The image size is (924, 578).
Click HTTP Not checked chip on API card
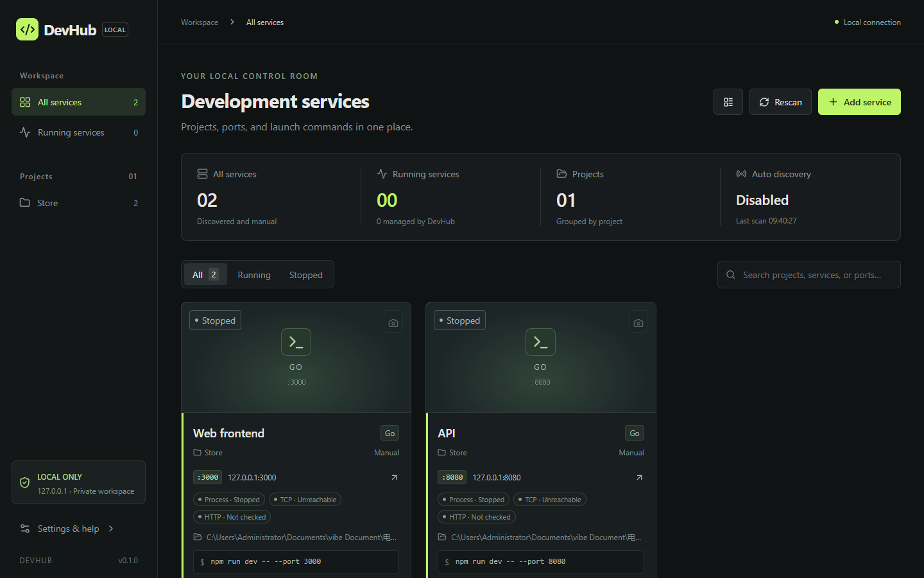pyautogui.click(x=477, y=517)
